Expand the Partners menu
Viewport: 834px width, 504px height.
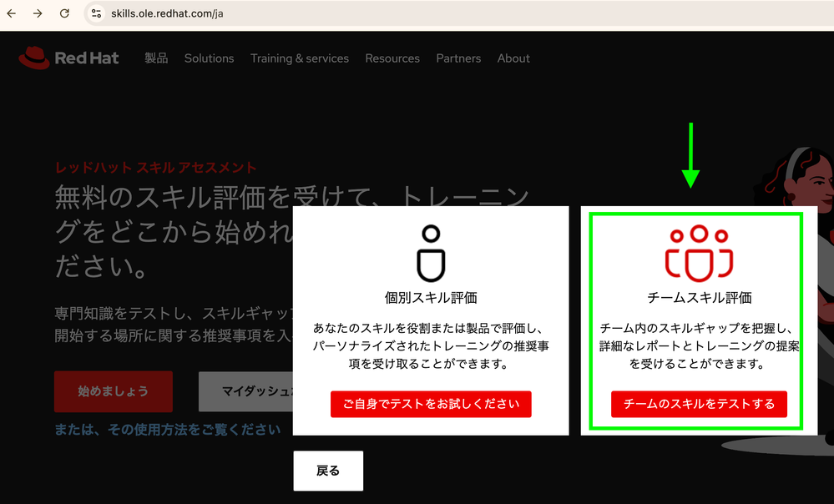pos(458,58)
